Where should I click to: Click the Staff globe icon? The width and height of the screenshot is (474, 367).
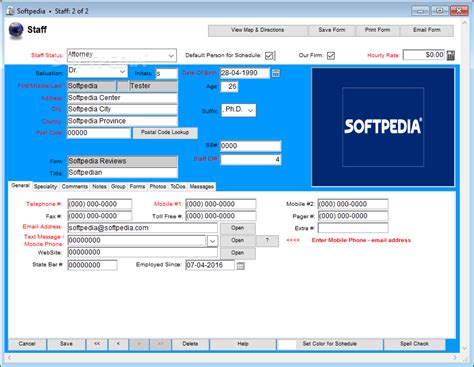(x=16, y=30)
